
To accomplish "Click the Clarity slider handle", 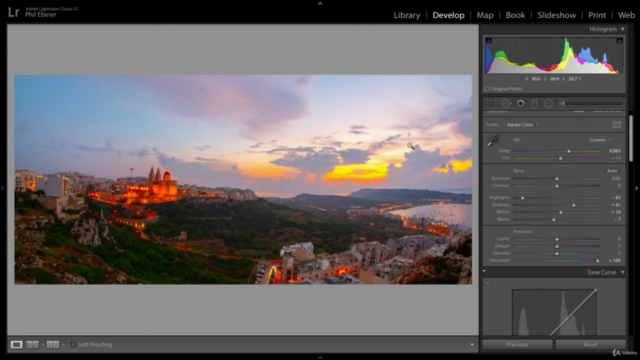I will (x=557, y=239).
